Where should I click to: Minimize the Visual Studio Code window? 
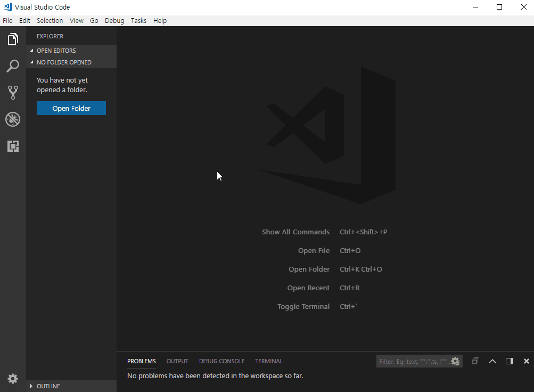click(x=475, y=7)
